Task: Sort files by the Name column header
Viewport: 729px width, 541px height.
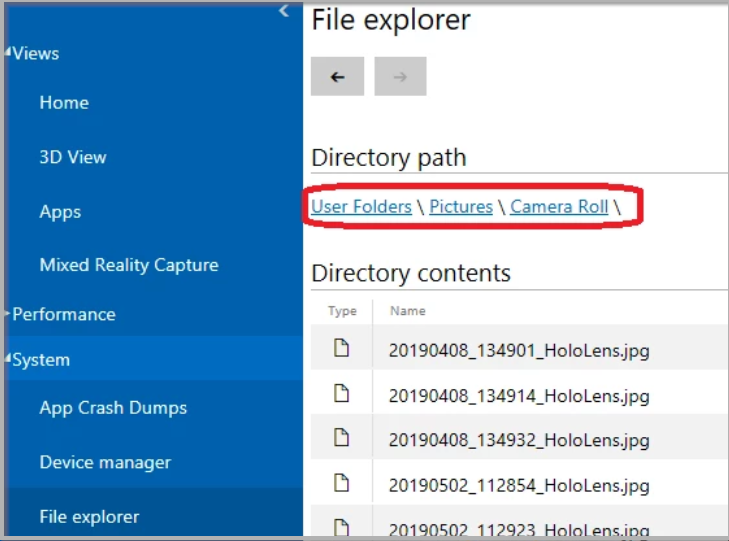Action: (x=407, y=311)
